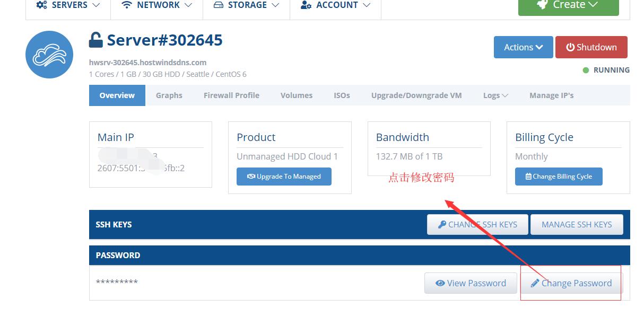
Task: Switch to the Graphs tab
Action: tap(169, 95)
